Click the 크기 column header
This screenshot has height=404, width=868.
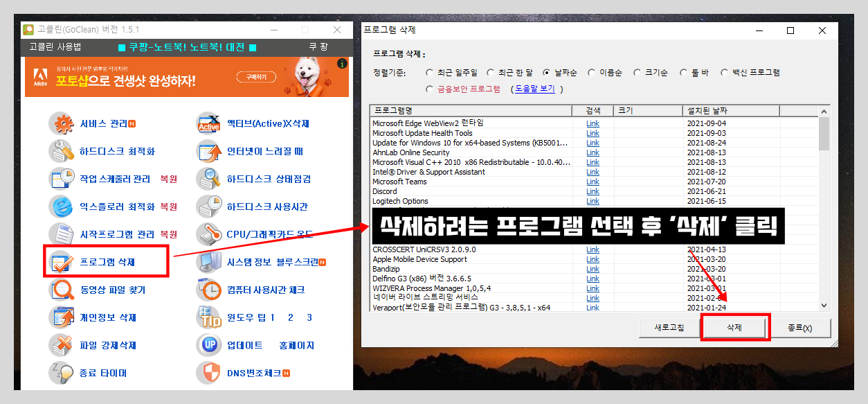[648, 111]
